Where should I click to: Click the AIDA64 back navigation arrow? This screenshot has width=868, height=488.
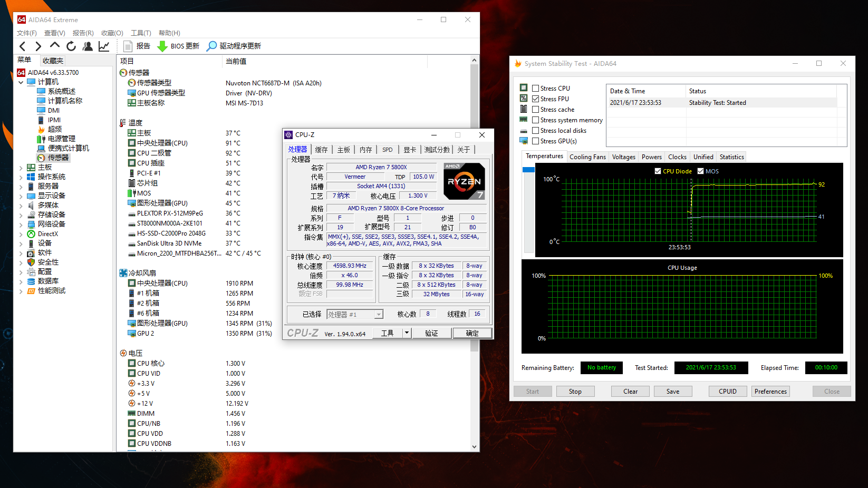point(22,46)
